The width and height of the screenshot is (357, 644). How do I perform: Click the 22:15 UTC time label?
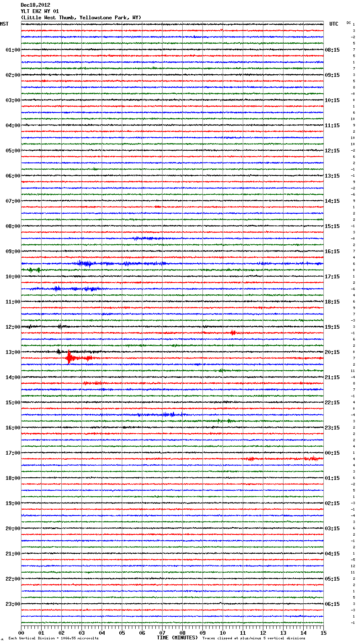pos(332,403)
